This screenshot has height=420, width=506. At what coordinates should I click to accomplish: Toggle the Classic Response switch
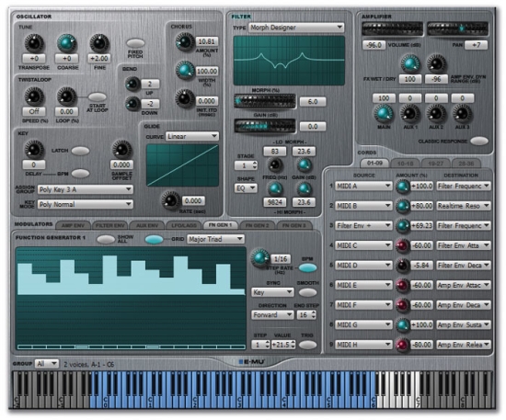479,141
